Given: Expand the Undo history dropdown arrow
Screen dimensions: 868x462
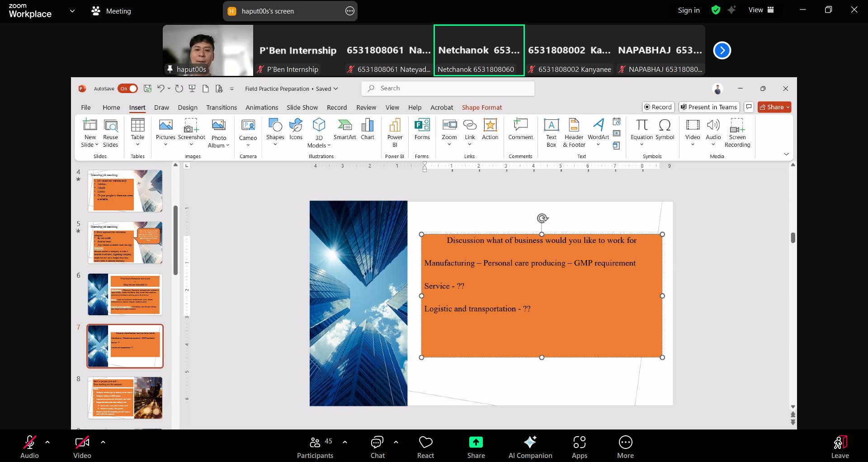Looking at the screenshot, I should tap(169, 89).
